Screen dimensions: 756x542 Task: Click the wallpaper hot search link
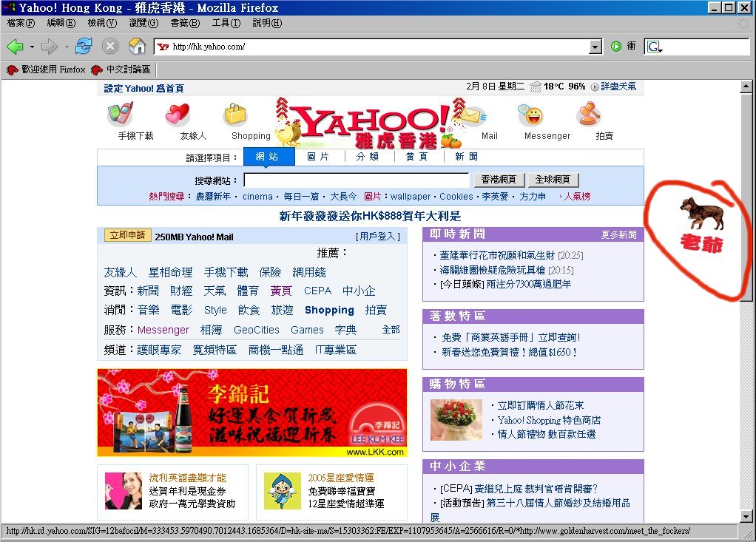pyautogui.click(x=411, y=197)
